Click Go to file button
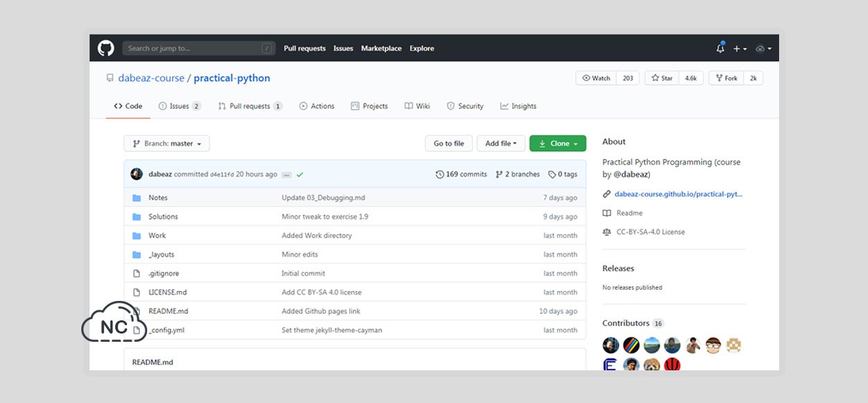The image size is (868, 403). point(449,143)
